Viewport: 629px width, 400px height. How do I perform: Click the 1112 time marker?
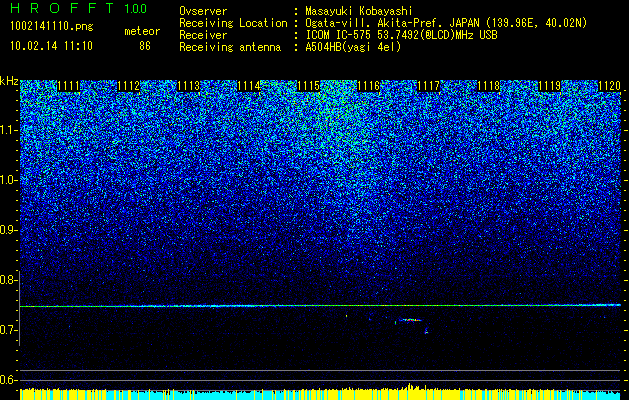(128, 86)
